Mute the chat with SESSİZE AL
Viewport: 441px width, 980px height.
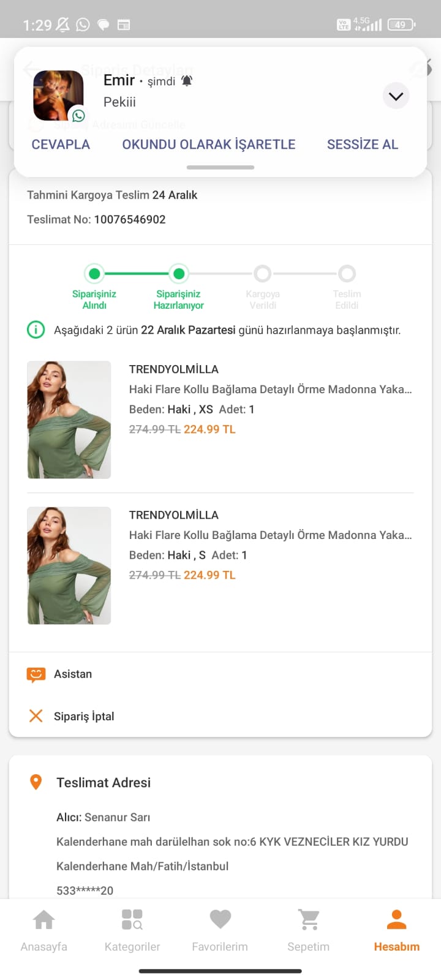coord(363,145)
